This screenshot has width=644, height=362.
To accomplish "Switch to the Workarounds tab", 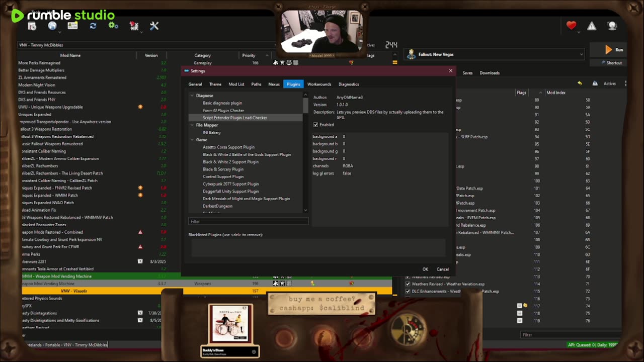I will point(319,84).
